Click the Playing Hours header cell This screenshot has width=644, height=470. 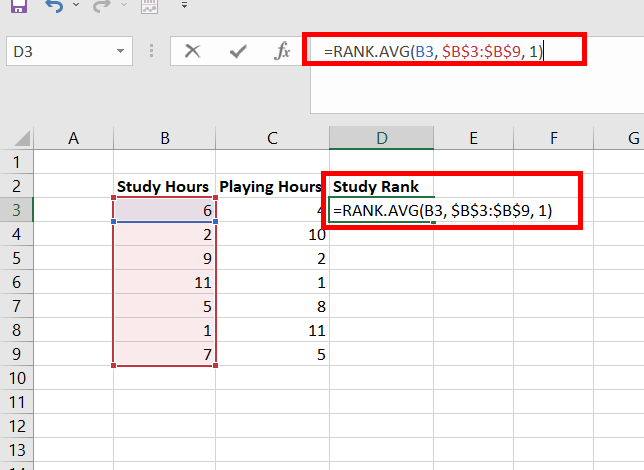pyautogui.click(x=272, y=186)
